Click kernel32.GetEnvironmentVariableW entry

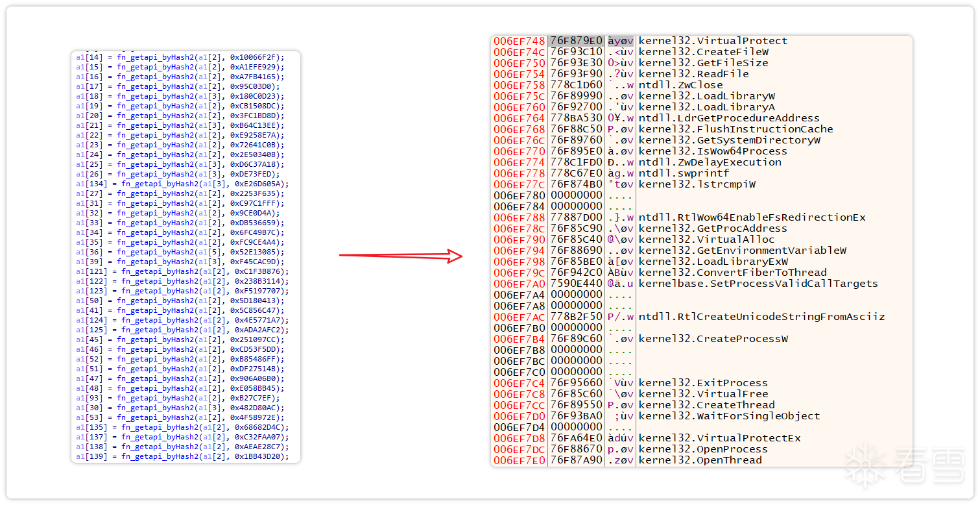click(x=742, y=251)
